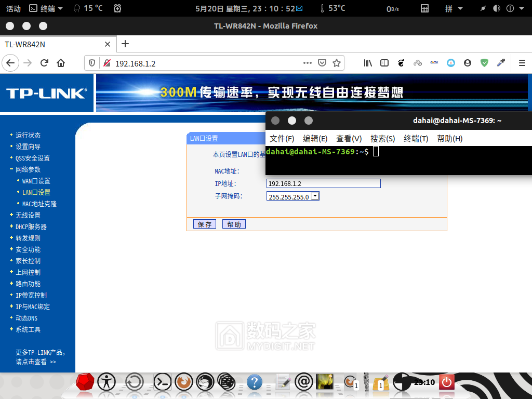This screenshot has height=399, width=532.
Task: Click Firefox URL bar 192.168.1.2
Action: click(207, 63)
